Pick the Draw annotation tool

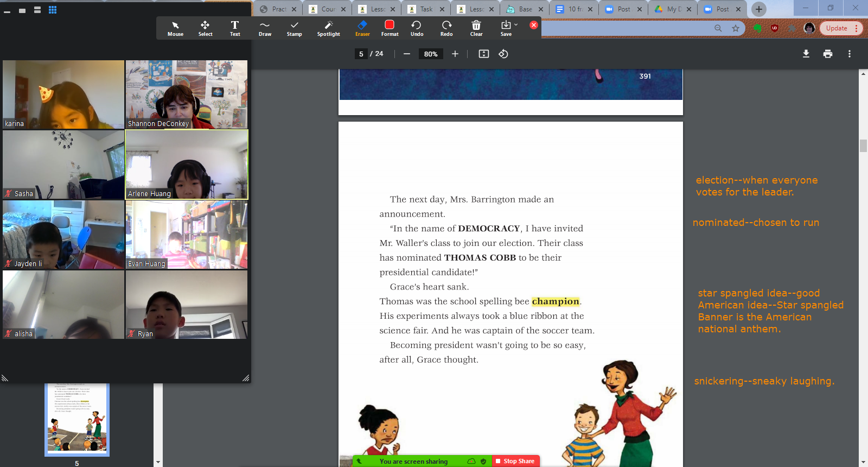point(265,28)
